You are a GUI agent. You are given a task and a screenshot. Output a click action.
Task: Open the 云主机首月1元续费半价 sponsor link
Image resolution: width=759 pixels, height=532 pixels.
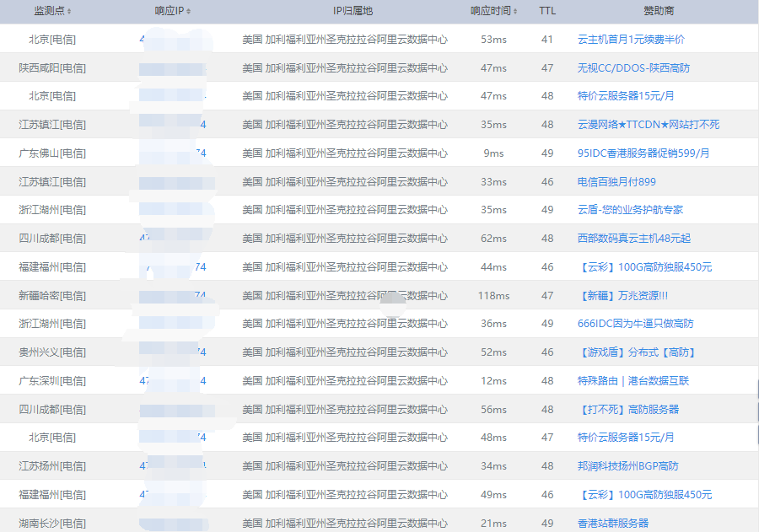[x=631, y=40]
